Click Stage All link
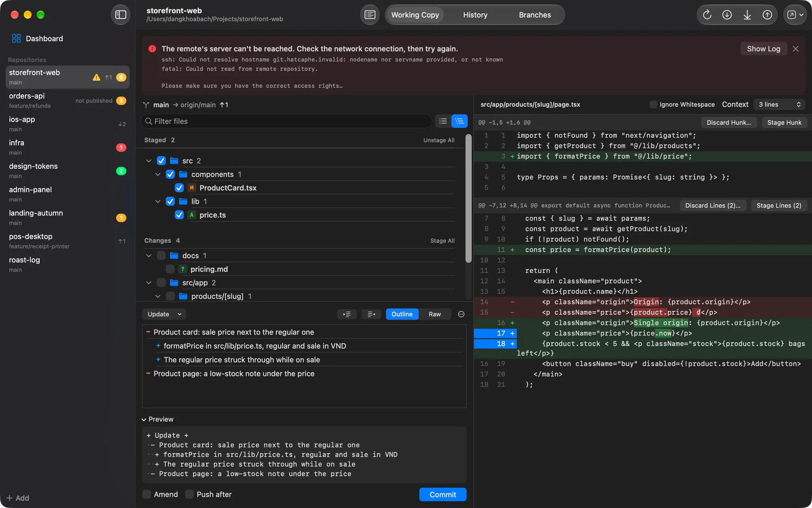812x508 pixels. [442, 241]
